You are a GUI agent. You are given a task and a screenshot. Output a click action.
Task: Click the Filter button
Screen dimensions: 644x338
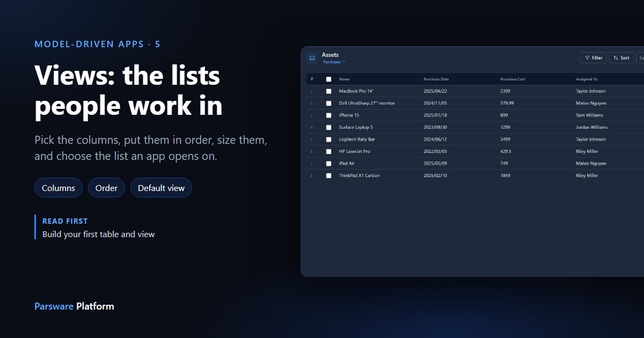coord(594,58)
